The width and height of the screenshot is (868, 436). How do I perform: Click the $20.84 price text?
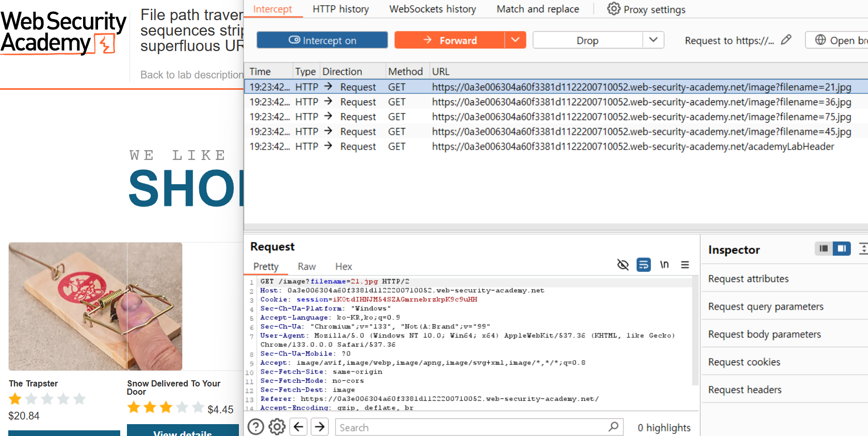click(x=24, y=415)
